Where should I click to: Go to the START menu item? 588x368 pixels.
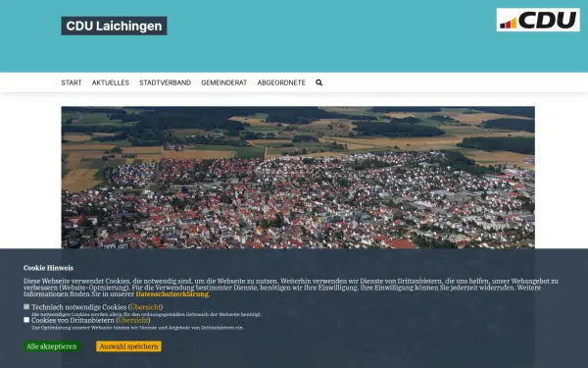(x=72, y=82)
